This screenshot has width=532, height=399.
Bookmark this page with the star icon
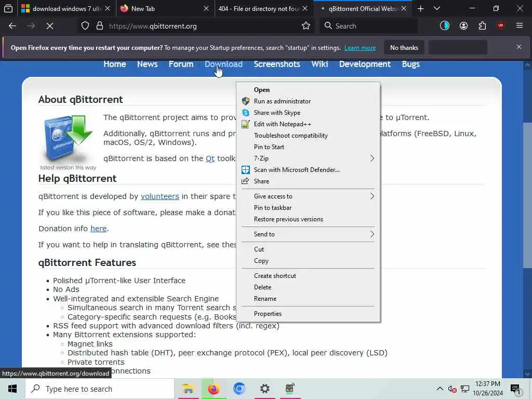click(305, 26)
